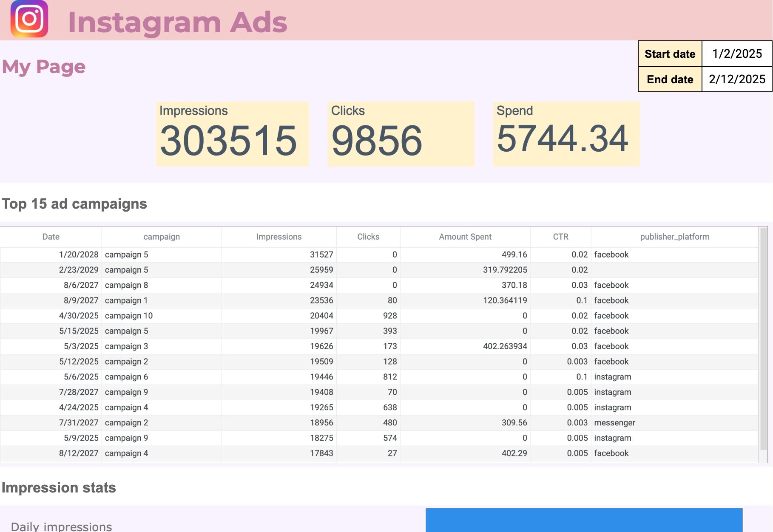Click the blue chart bar area
The image size is (773, 532).
click(x=584, y=520)
